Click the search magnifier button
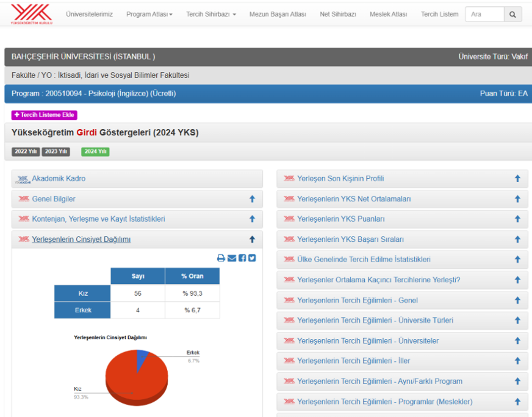Image resolution: width=532 pixels, height=417 pixels. click(x=513, y=14)
